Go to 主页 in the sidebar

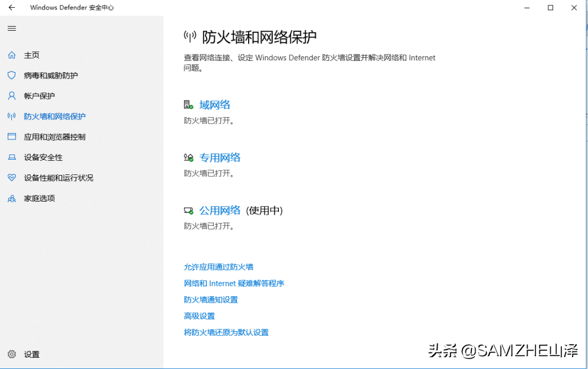pos(32,55)
